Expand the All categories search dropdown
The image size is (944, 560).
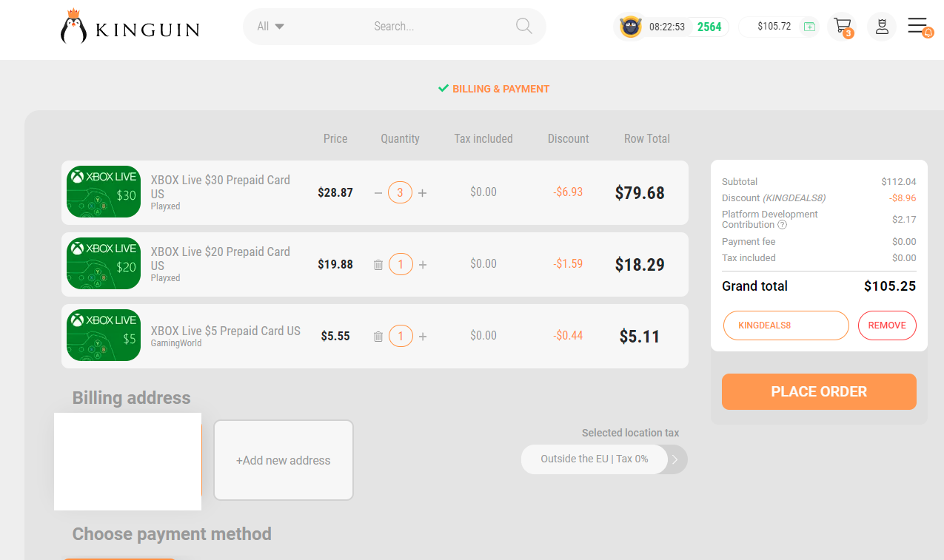[x=270, y=27]
